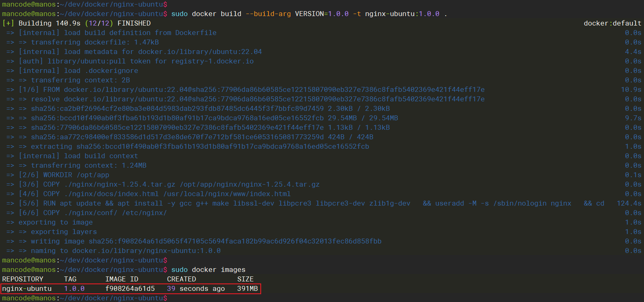Click the 'transferring dockerfile: 1.47kB' line

click(95, 42)
